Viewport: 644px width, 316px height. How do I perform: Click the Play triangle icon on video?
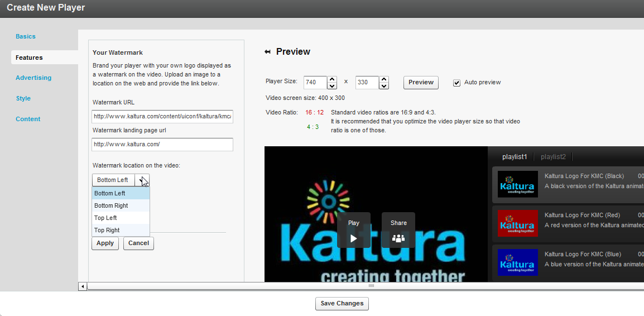pyautogui.click(x=354, y=238)
